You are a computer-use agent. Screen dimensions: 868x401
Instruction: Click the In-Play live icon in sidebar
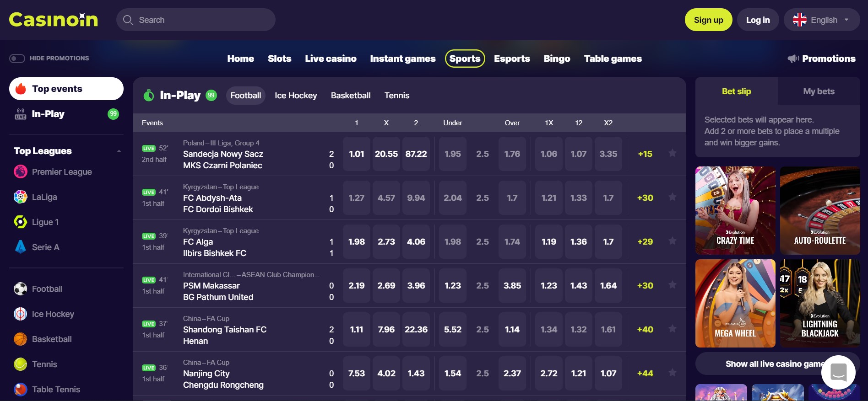21,114
